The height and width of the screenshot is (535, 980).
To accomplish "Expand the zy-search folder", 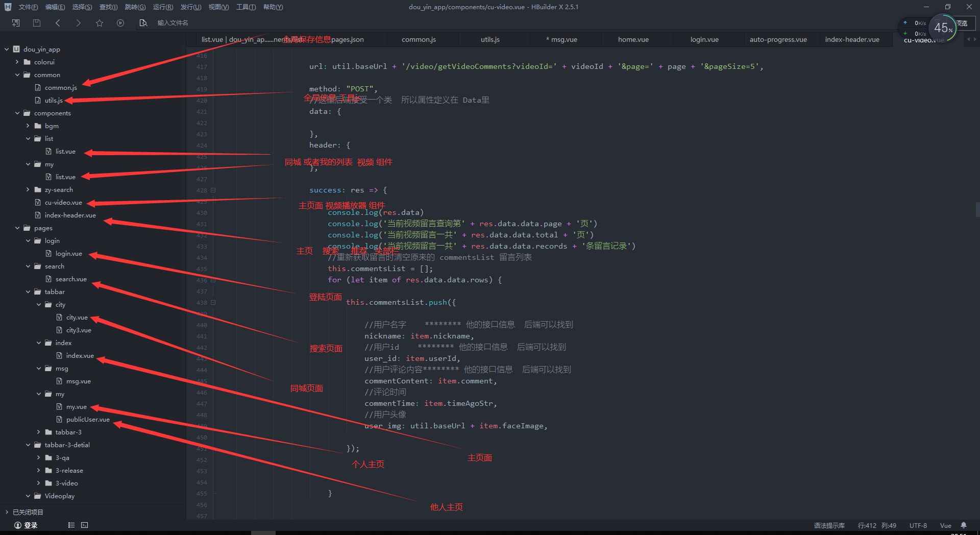I will click(x=28, y=190).
